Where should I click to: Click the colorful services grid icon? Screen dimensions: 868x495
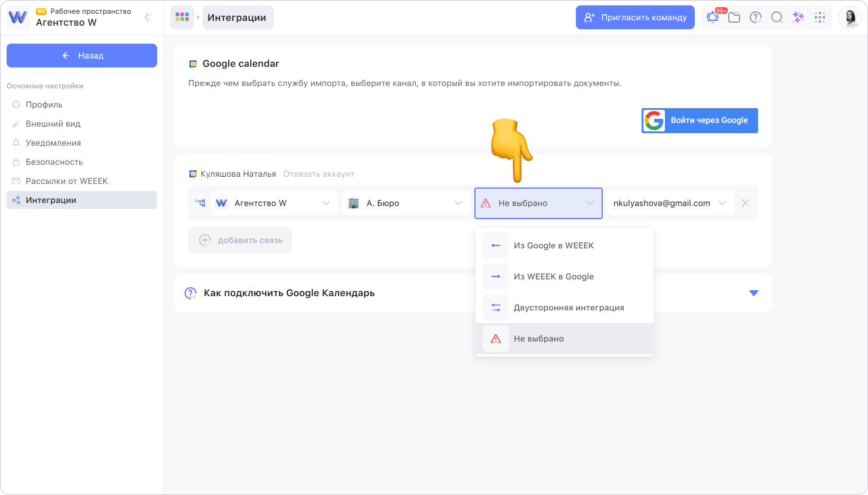[182, 17]
